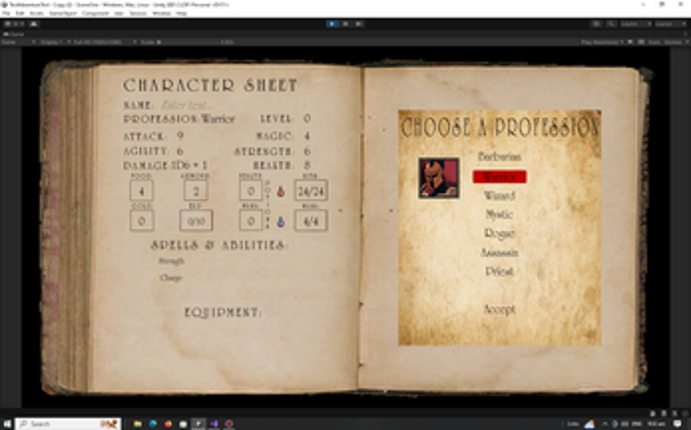This screenshot has height=430, width=691.
Task: Select the Barbarian profession
Action: [499, 156]
